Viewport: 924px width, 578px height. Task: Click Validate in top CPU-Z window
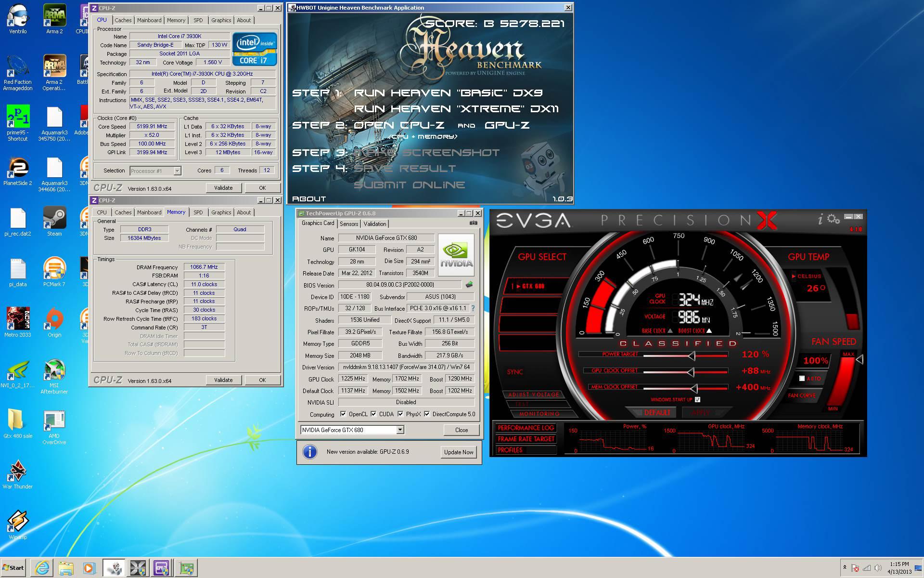coord(223,188)
